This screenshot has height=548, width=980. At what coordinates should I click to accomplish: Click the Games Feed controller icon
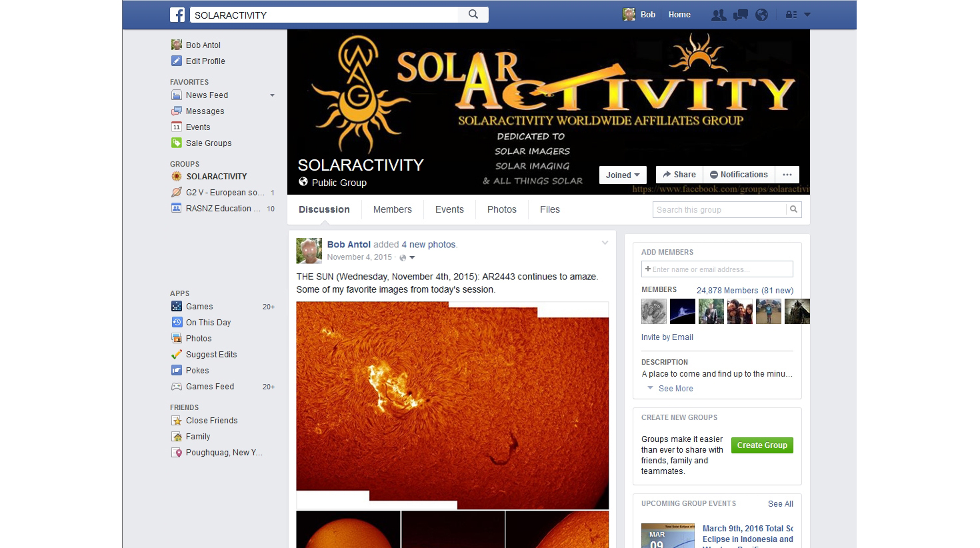tap(177, 387)
